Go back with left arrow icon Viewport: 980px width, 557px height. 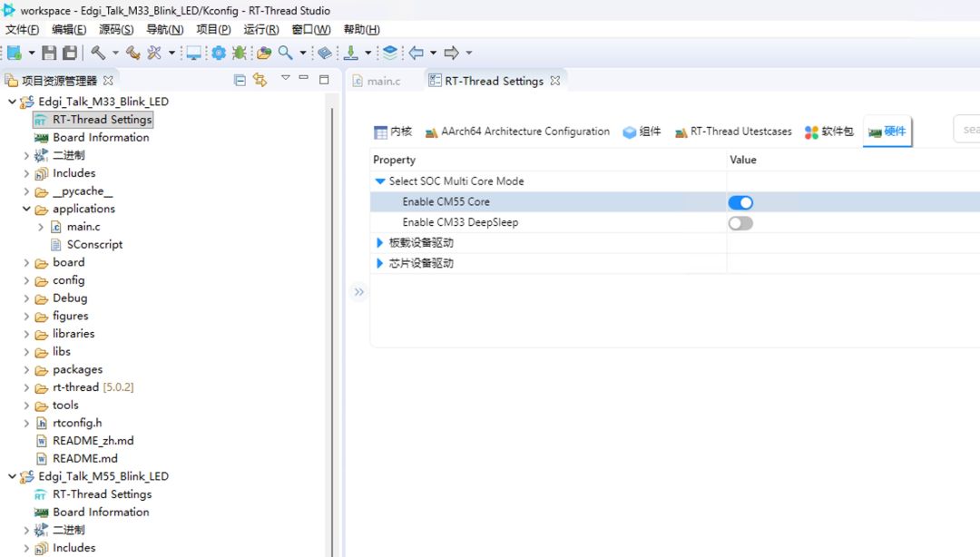[x=416, y=54]
